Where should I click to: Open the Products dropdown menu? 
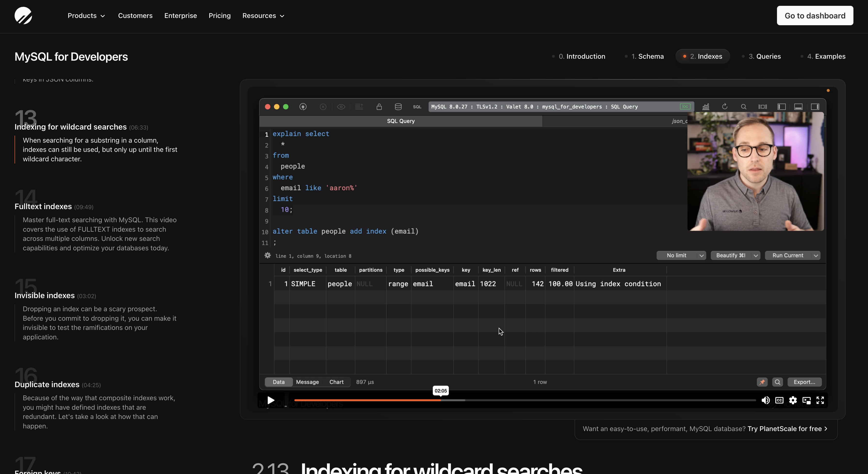point(86,16)
